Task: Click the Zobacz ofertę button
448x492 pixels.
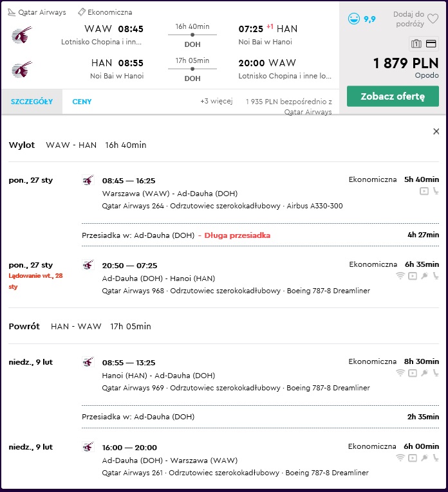Action: click(x=393, y=96)
